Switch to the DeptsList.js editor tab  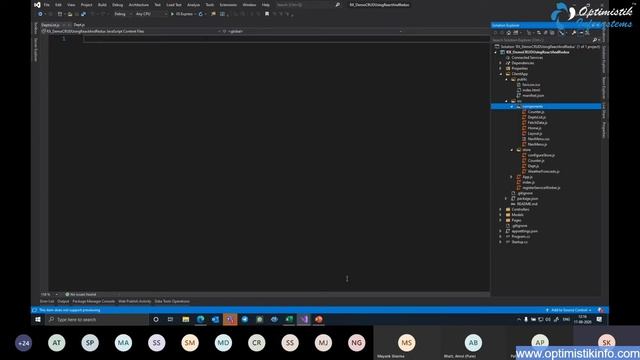pos(50,25)
